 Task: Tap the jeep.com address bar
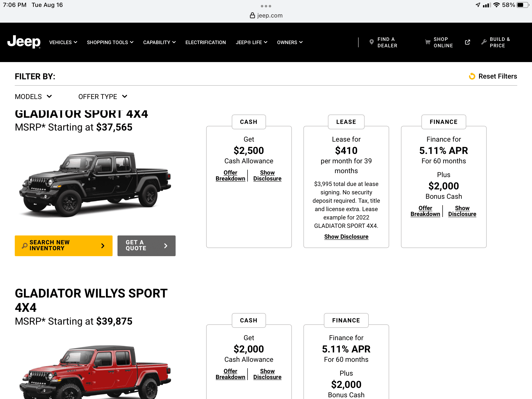click(x=266, y=16)
